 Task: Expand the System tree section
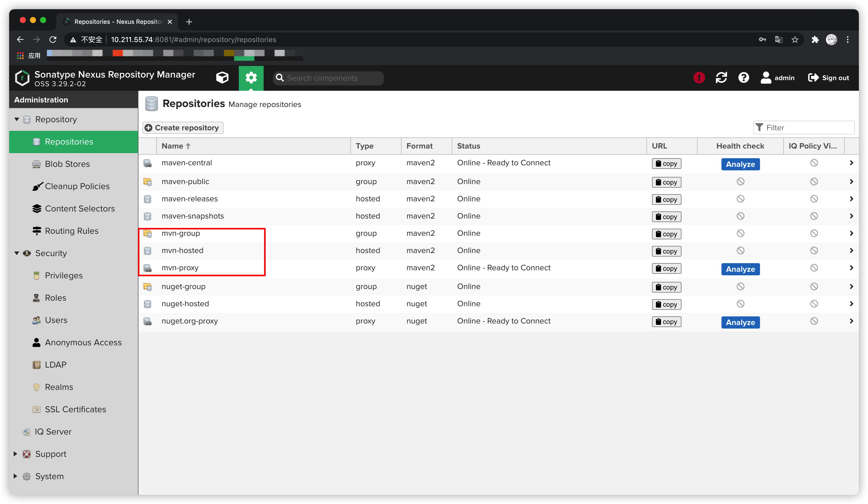tap(15, 476)
